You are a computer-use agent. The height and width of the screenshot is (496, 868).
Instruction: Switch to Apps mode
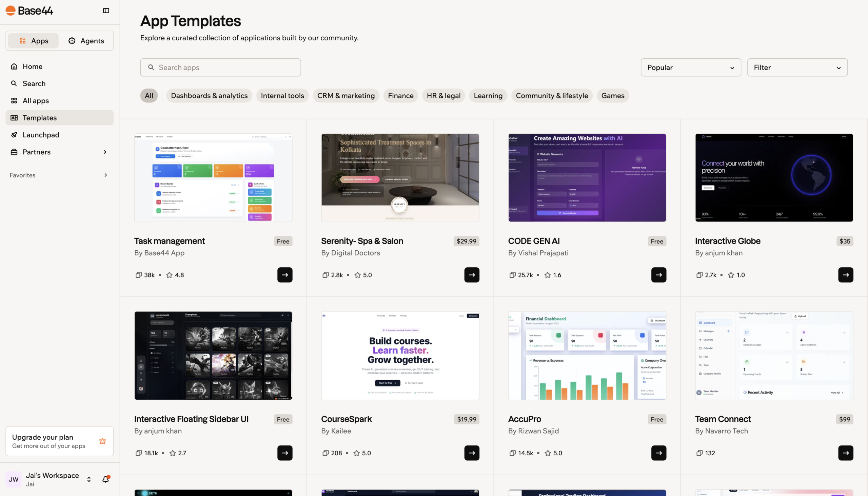click(x=33, y=40)
